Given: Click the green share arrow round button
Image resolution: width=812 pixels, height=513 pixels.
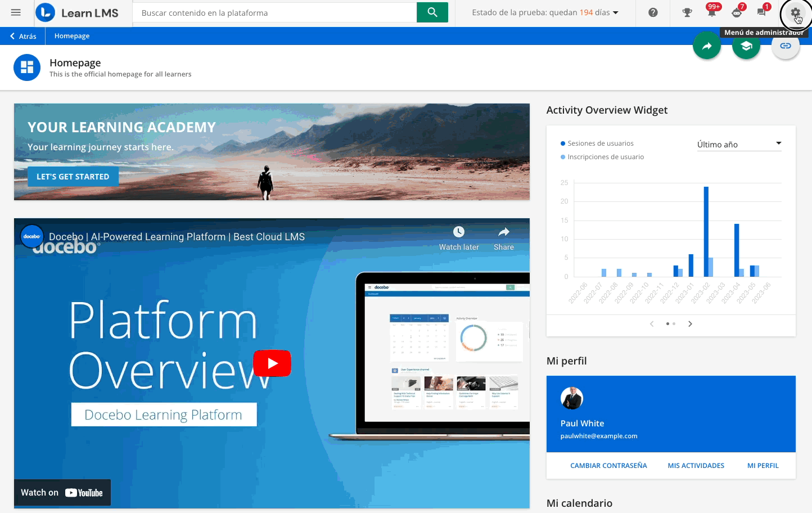Looking at the screenshot, I should (x=707, y=46).
